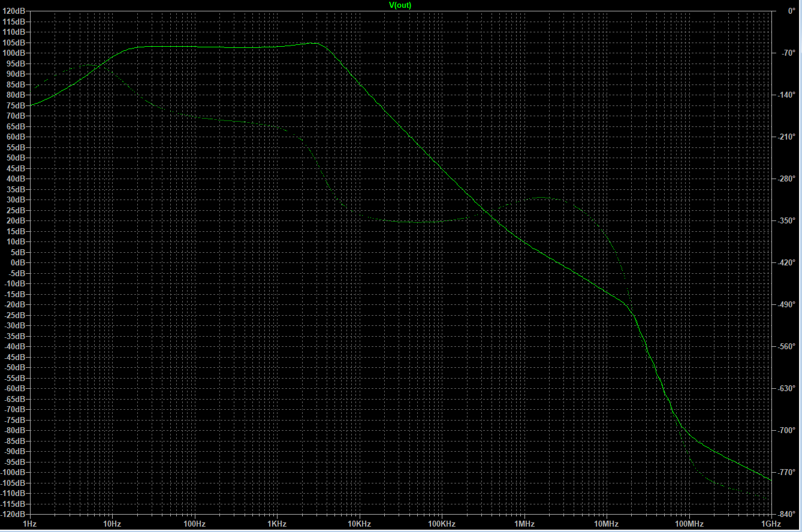Click the -100dB magnitude axis label
Screen dimensions: 802x532
13,472
